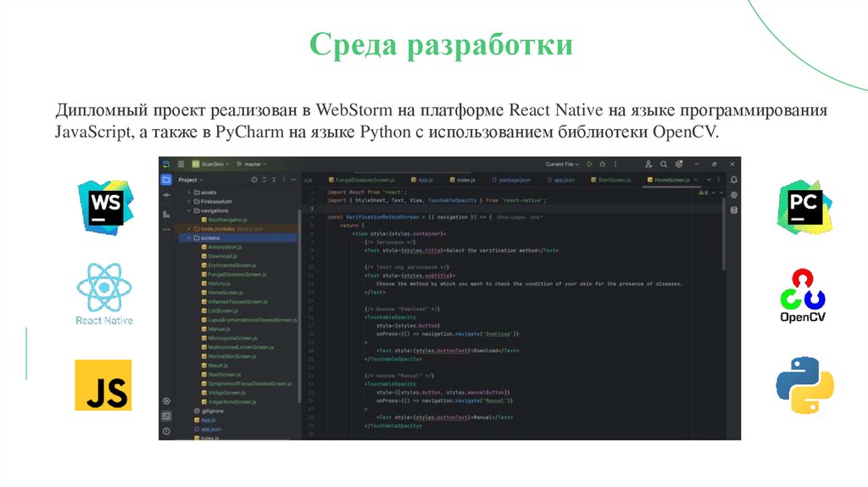868x487 pixels.
Task: Open IDE settings gear icon
Action: [679, 164]
